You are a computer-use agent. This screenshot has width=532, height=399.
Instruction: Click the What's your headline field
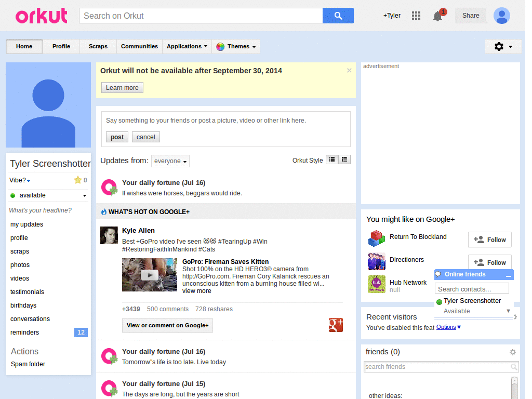click(x=41, y=210)
